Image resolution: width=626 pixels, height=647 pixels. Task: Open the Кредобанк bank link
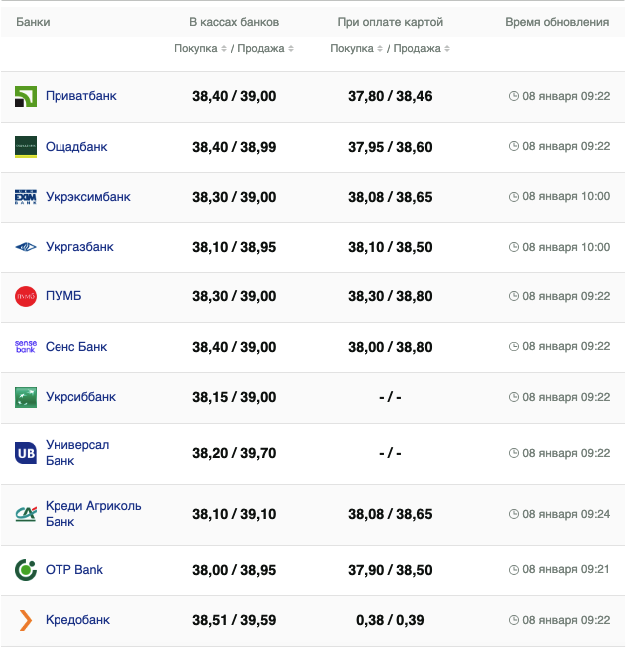click(x=78, y=620)
